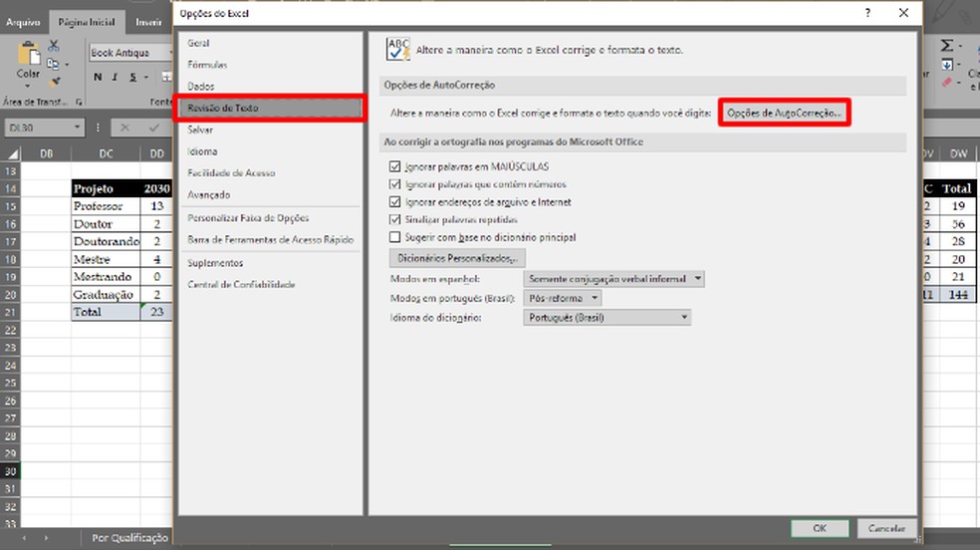Click the Graduação cell in sheet
This screenshot has height=550, width=980.
tap(106, 294)
